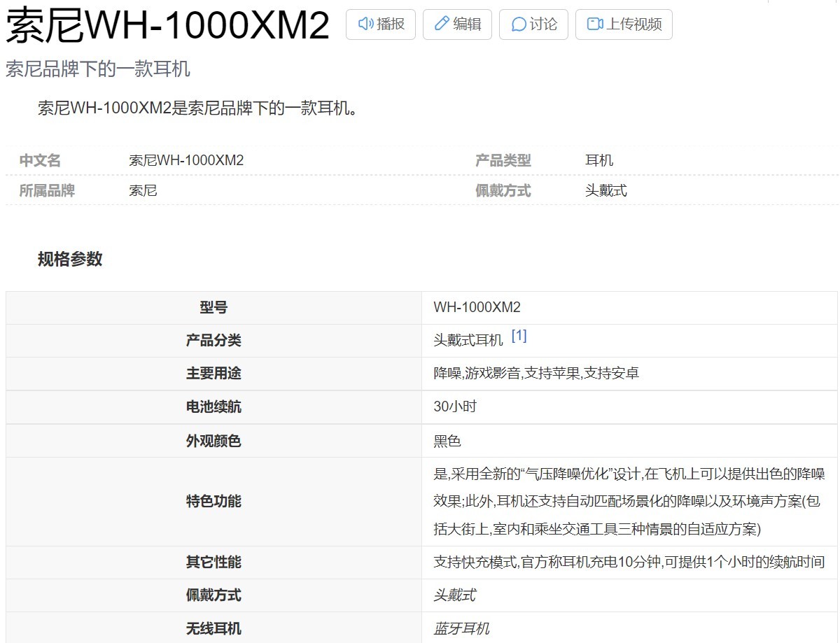Click the pencil icon on the 编辑 button
The height and width of the screenshot is (643, 840).
point(442,24)
